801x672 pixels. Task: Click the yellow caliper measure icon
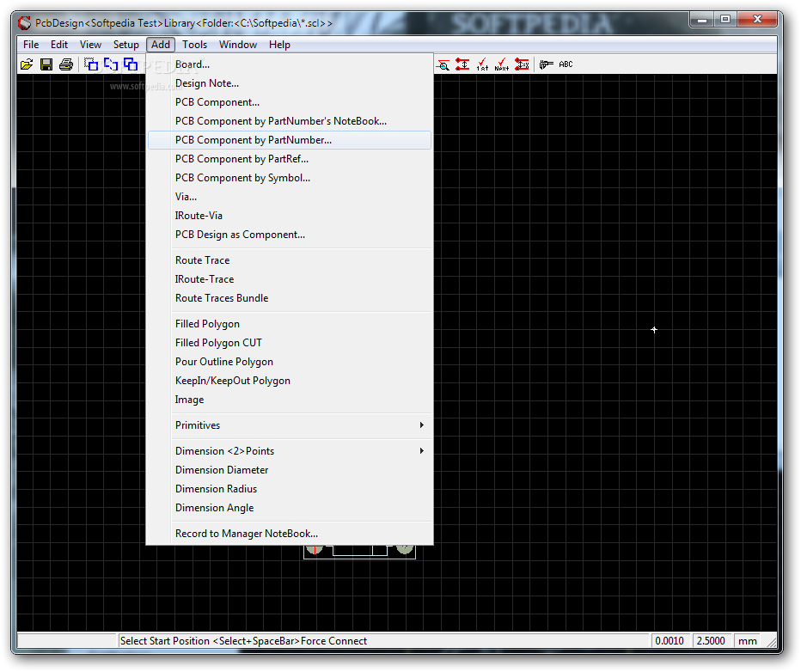pyautogui.click(x=546, y=64)
